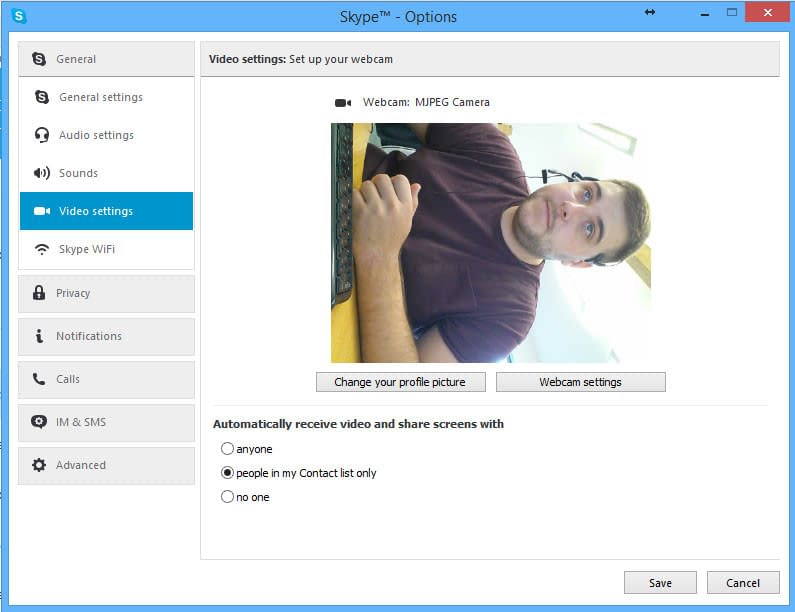Click the Skype icon beside General
The image size is (795, 612).
point(39,59)
